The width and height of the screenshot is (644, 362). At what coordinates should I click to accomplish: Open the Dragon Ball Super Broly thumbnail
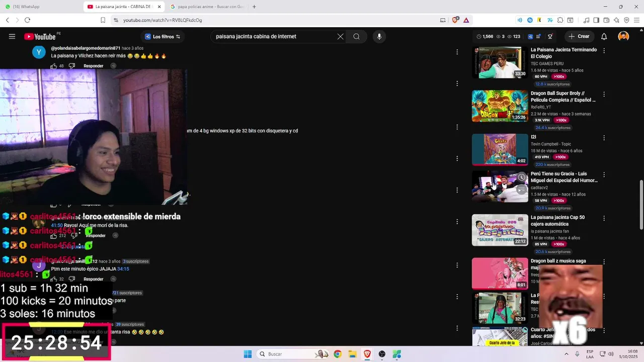pyautogui.click(x=500, y=106)
